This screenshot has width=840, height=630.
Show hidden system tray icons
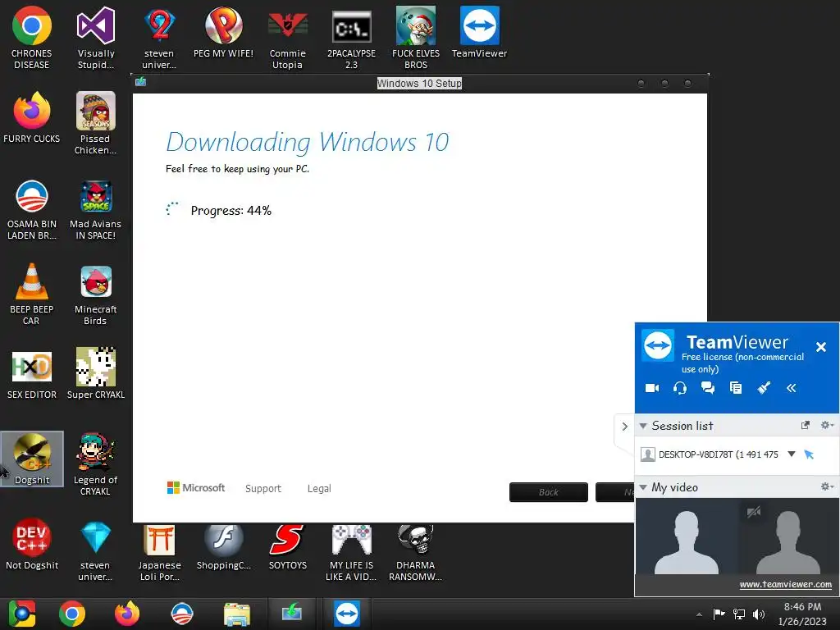699,614
